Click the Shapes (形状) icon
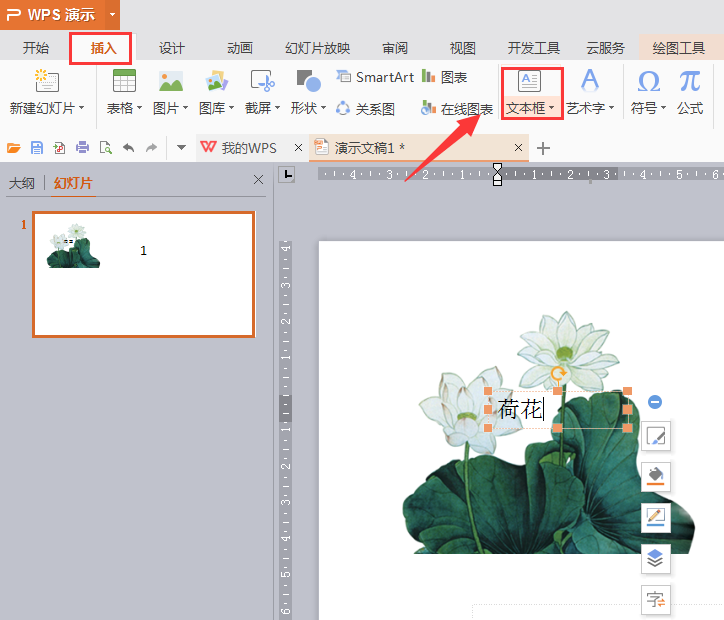The width and height of the screenshot is (724, 620). point(308,81)
